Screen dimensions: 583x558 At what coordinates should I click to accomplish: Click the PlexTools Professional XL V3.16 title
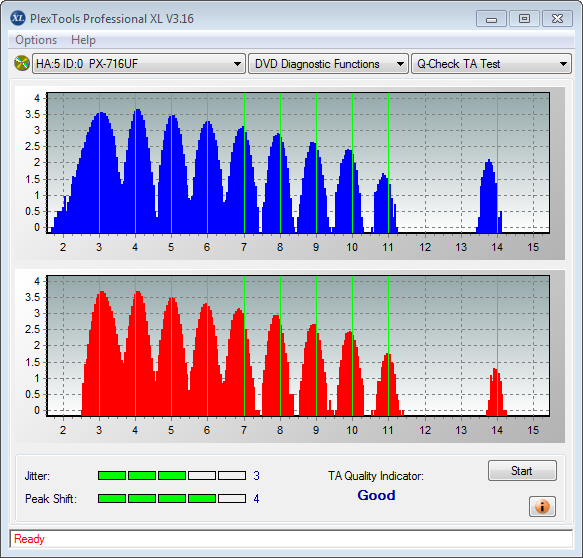point(112,19)
